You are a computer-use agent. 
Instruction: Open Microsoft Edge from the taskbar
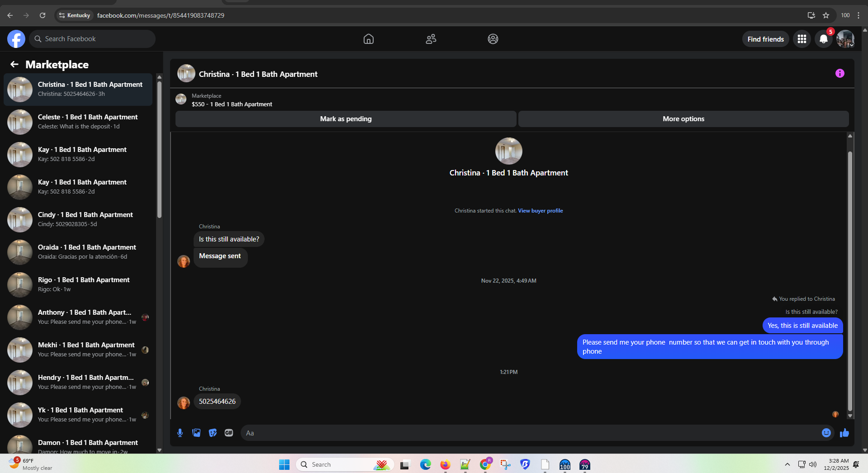tap(425, 464)
